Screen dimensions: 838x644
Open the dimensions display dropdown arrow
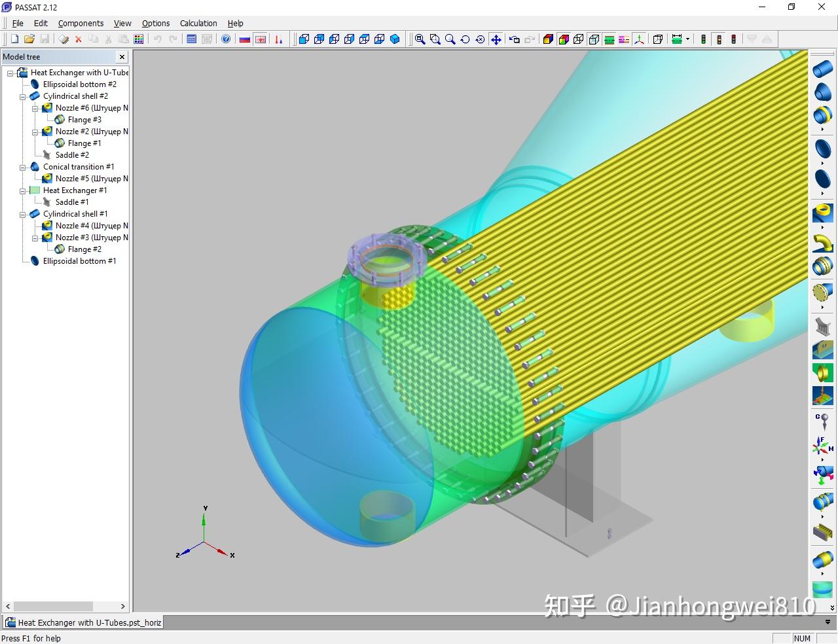[x=687, y=39]
